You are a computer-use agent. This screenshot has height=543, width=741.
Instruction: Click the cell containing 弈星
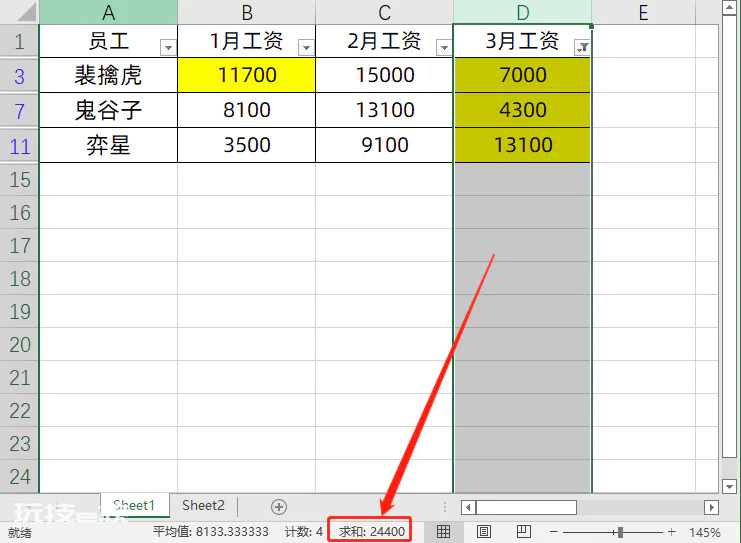point(109,145)
